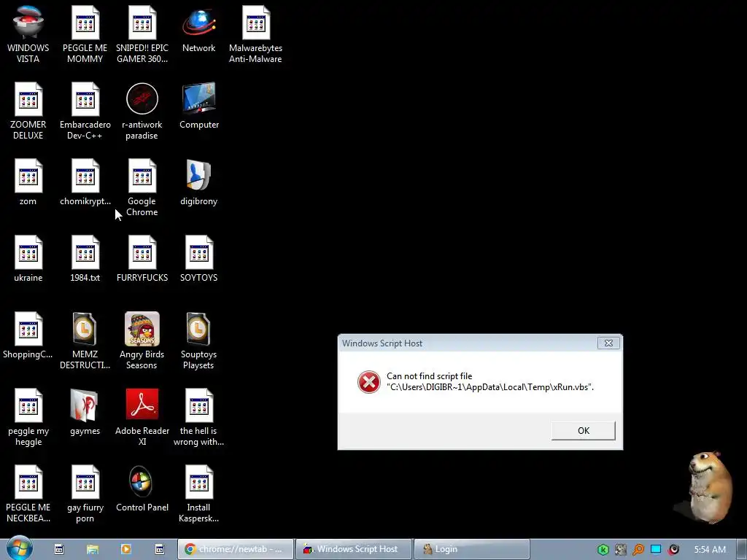
Task: Switch to the Login taskbar button
Action: tap(471, 549)
